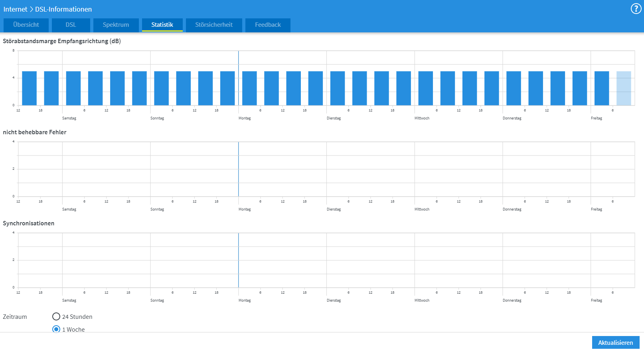Open the Störsicherheit tab
Image resolution: width=644 pixels, height=350 pixels.
(214, 25)
